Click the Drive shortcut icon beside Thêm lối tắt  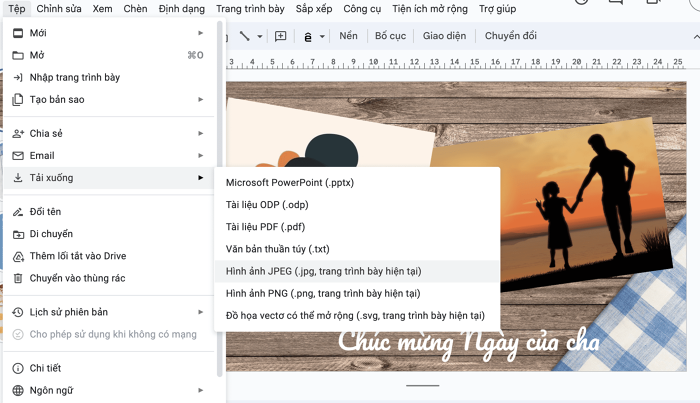18,256
